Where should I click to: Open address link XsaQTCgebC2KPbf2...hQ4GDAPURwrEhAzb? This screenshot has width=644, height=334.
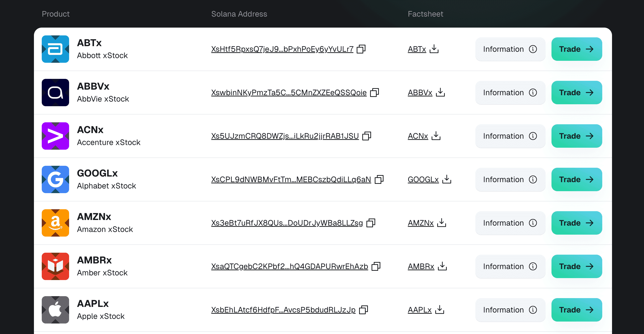[x=290, y=267]
